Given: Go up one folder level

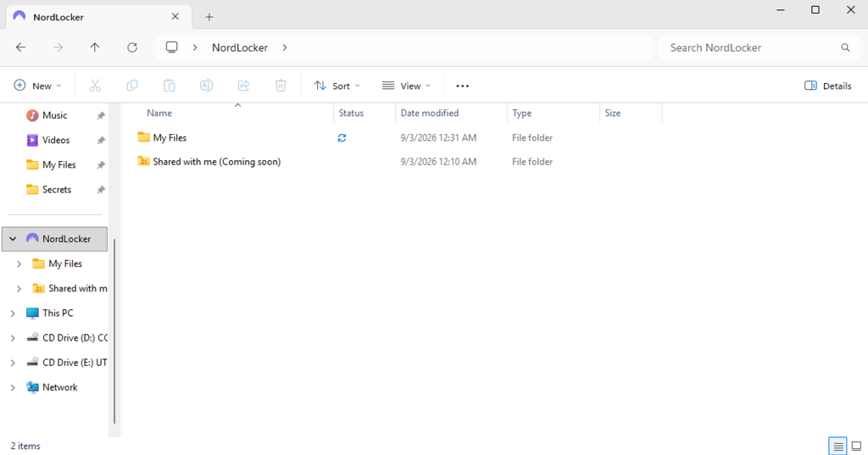Looking at the screenshot, I should (95, 47).
